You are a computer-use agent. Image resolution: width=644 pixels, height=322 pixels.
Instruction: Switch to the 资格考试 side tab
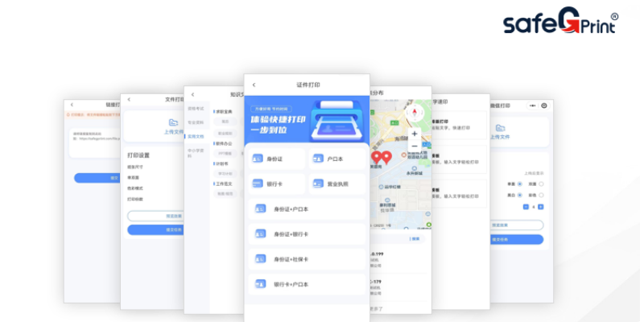[x=196, y=109]
